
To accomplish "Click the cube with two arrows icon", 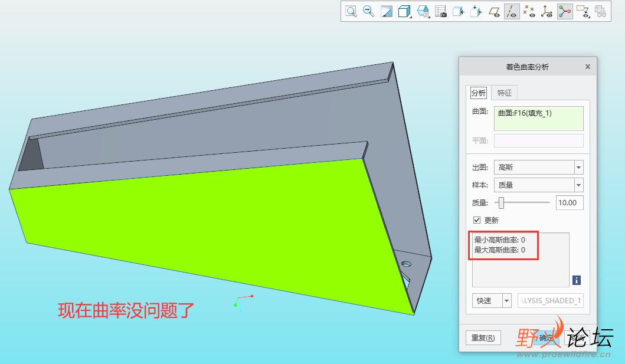I will coord(476,11).
